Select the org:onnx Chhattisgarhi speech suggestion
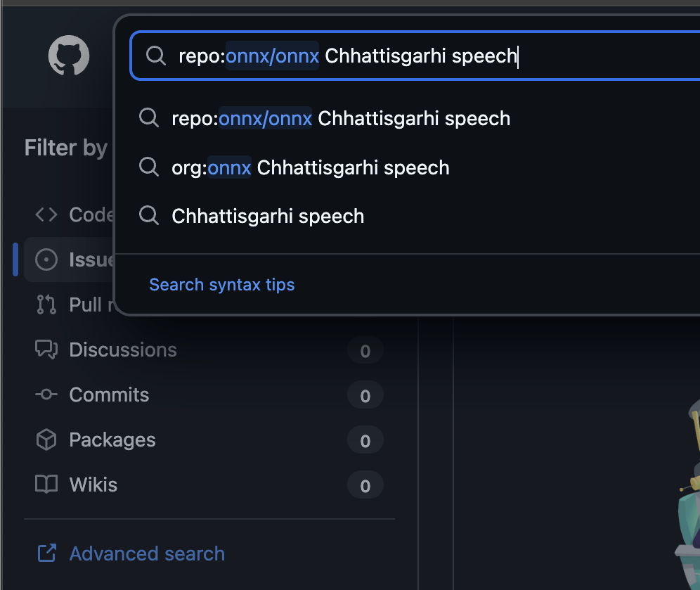Screen dimensions: 700x590 (x=310, y=167)
